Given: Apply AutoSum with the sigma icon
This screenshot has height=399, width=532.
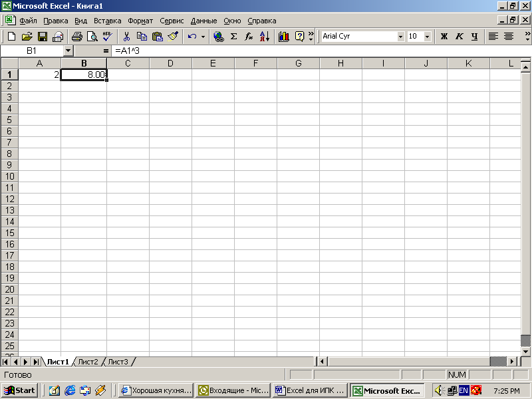Looking at the screenshot, I should [x=234, y=37].
